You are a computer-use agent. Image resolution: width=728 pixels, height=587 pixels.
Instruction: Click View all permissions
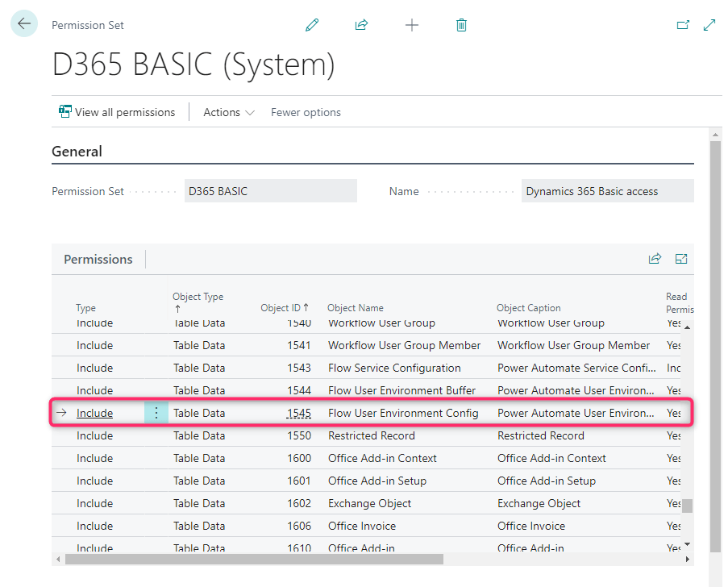(x=117, y=112)
